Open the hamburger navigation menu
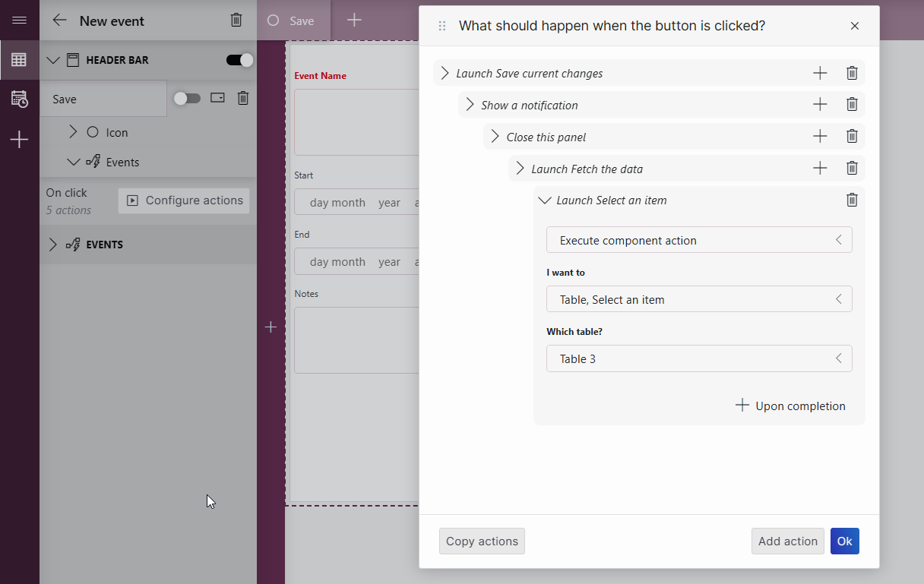 tap(19, 21)
